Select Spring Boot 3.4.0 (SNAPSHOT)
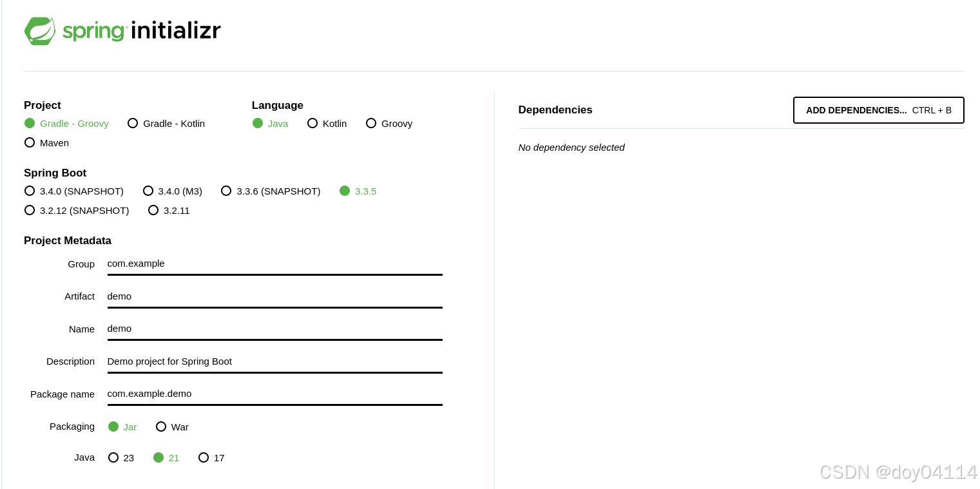Image resolution: width=980 pixels, height=489 pixels. pos(74,191)
